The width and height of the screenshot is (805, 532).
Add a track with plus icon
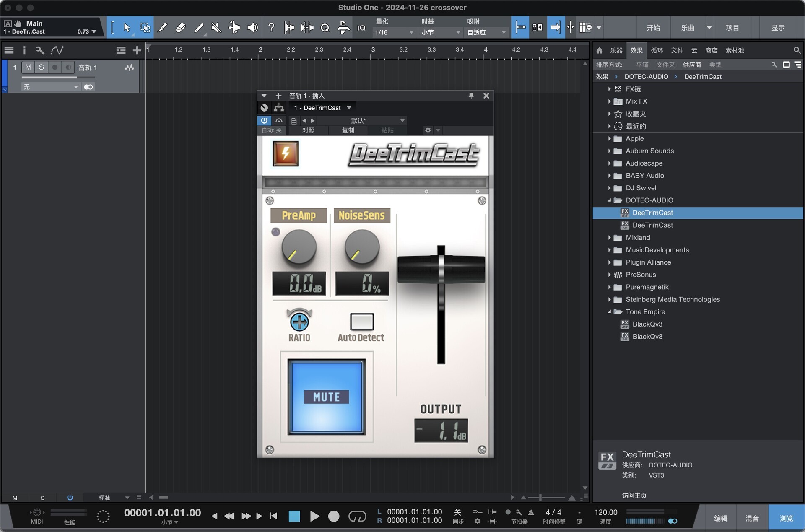137,51
